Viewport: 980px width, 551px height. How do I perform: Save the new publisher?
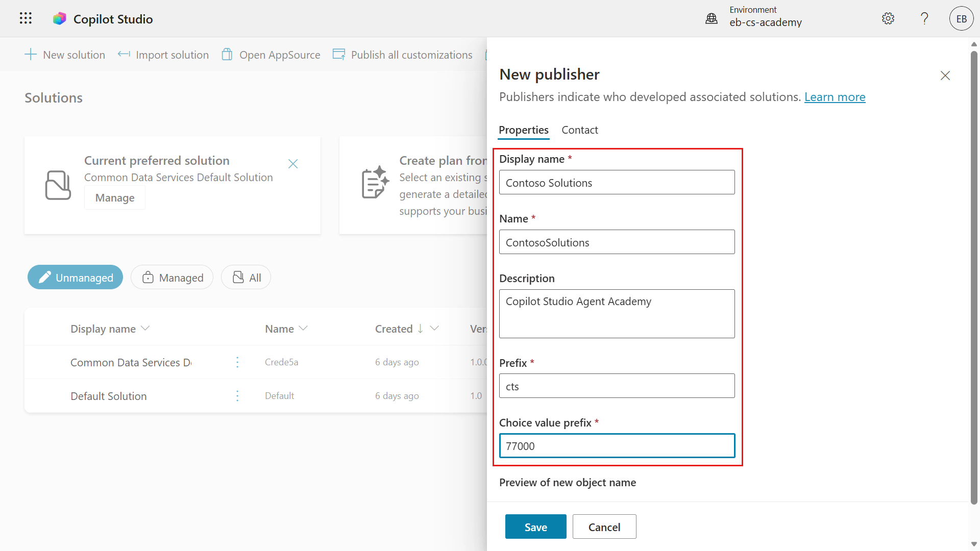pos(535,527)
